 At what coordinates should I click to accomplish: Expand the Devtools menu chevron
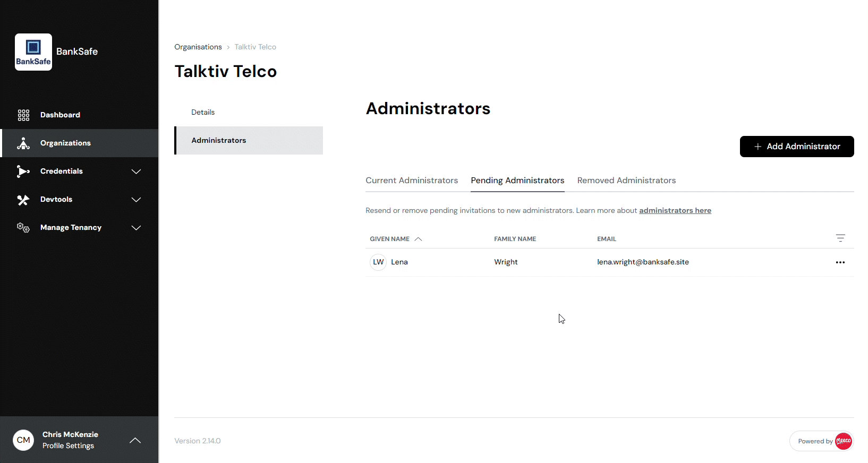[136, 200]
